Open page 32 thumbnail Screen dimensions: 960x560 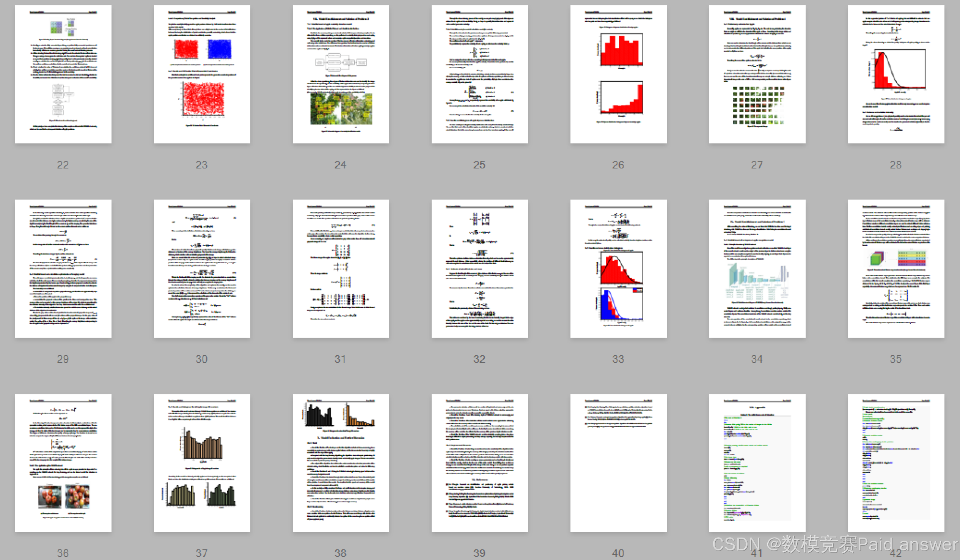(479, 269)
